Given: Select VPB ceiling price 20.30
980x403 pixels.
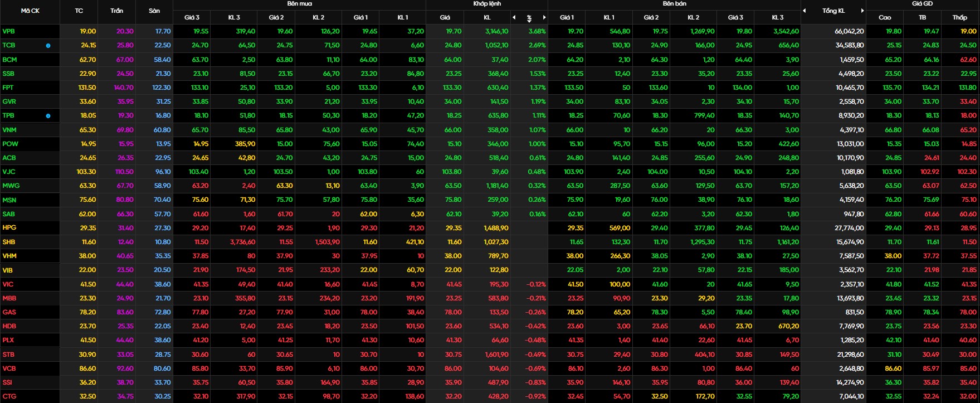Looking at the screenshot, I should 125,31.
